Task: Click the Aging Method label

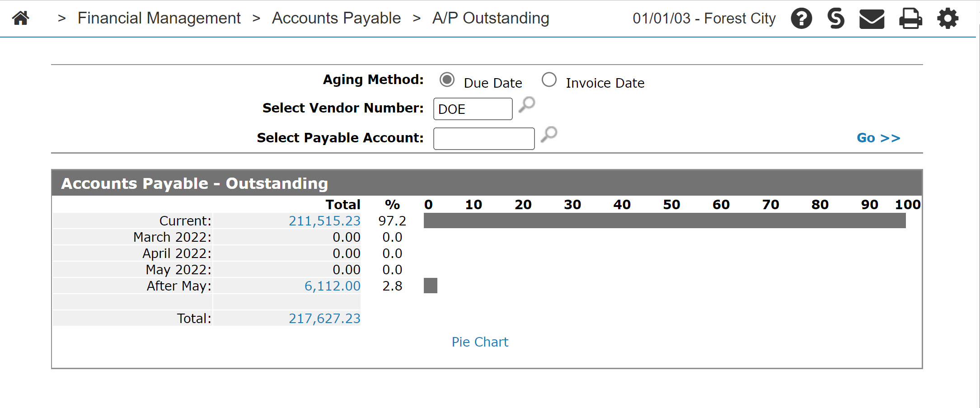Action: [373, 80]
